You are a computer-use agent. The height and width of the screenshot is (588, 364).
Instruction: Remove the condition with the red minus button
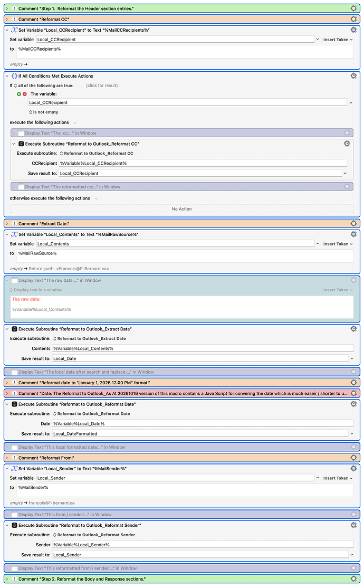[25, 94]
